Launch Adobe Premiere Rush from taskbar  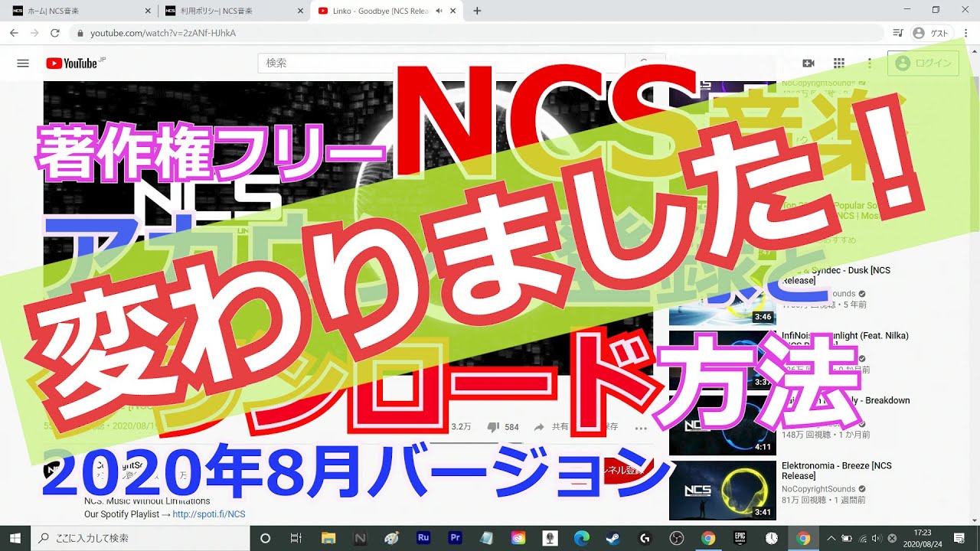click(423, 538)
